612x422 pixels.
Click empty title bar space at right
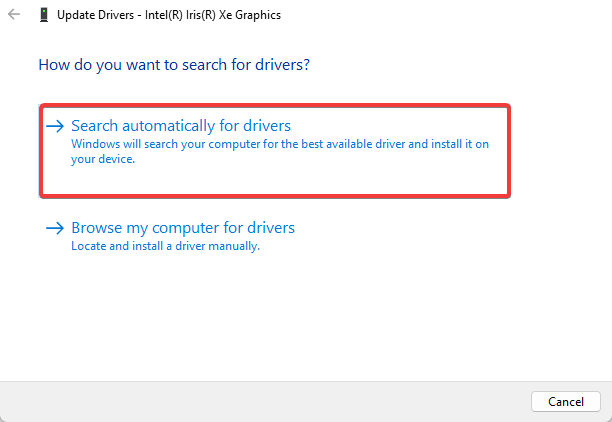click(x=450, y=15)
